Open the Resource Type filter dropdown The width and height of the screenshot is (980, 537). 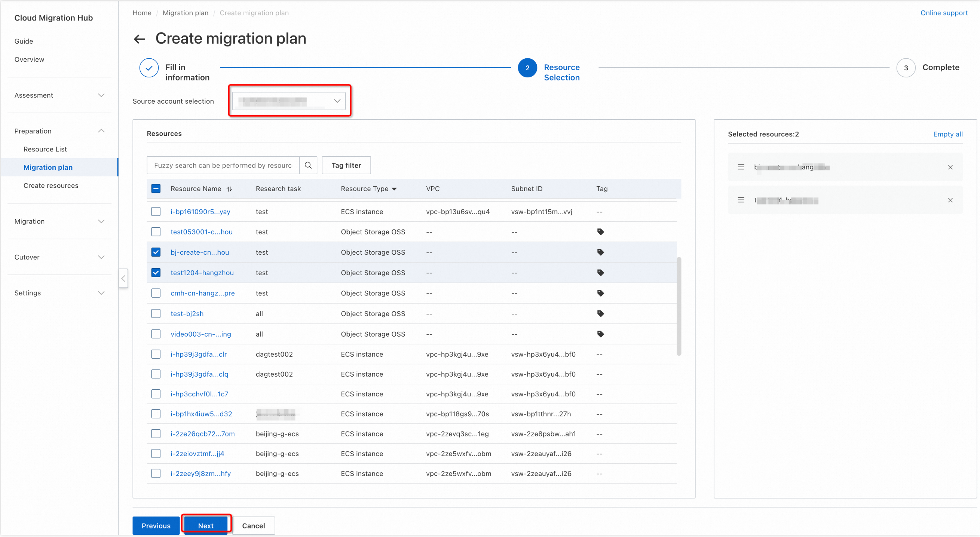pyautogui.click(x=394, y=189)
